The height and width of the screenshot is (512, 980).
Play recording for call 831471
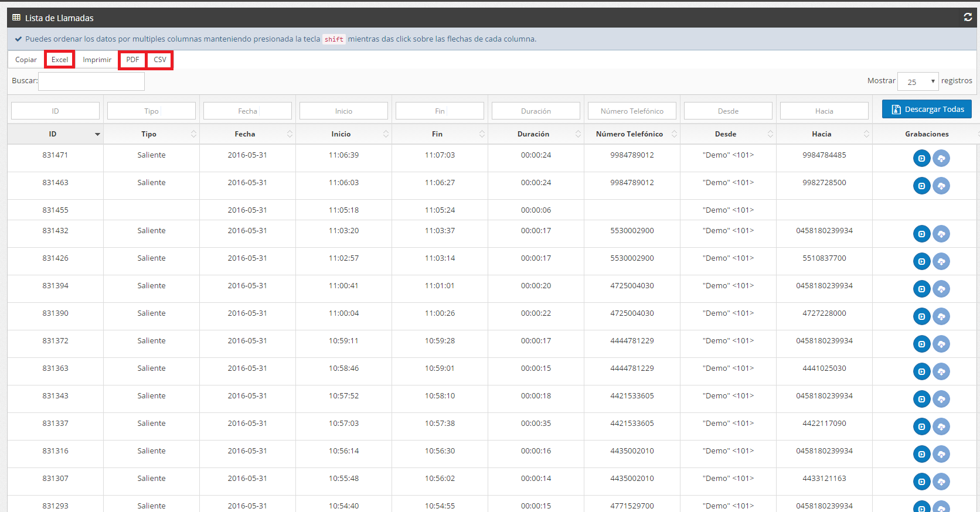922,158
